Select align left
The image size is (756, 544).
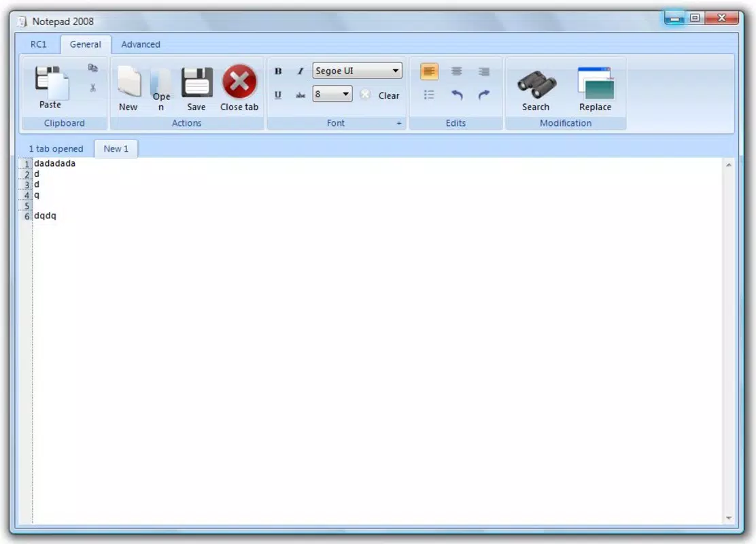pyautogui.click(x=429, y=71)
